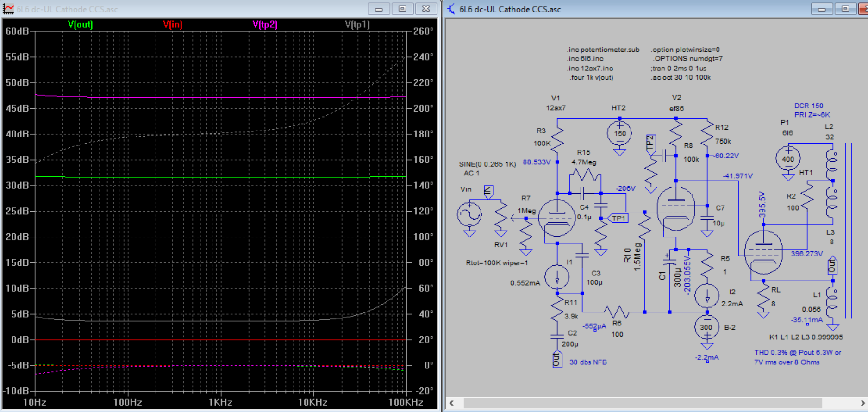Click the '-41.971V' node voltage label
The image size is (868, 412).
(x=738, y=176)
